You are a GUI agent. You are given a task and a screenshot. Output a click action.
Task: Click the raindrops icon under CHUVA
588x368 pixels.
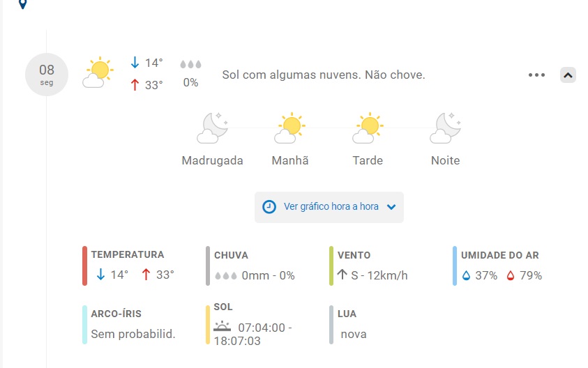[x=226, y=276]
